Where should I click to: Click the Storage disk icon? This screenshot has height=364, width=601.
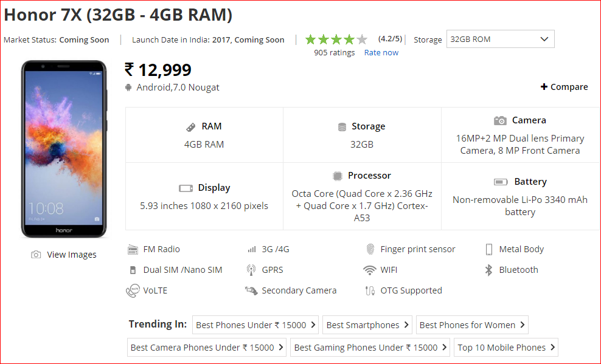coord(342,127)
